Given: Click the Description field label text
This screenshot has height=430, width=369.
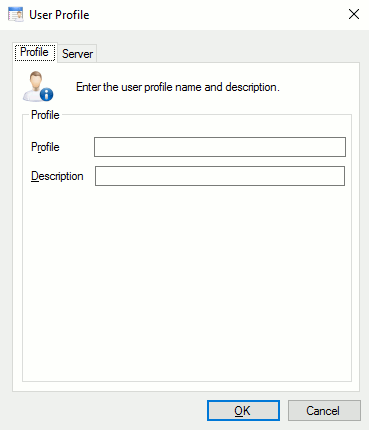Looking at the screenshot, I should tap(57, 176).
